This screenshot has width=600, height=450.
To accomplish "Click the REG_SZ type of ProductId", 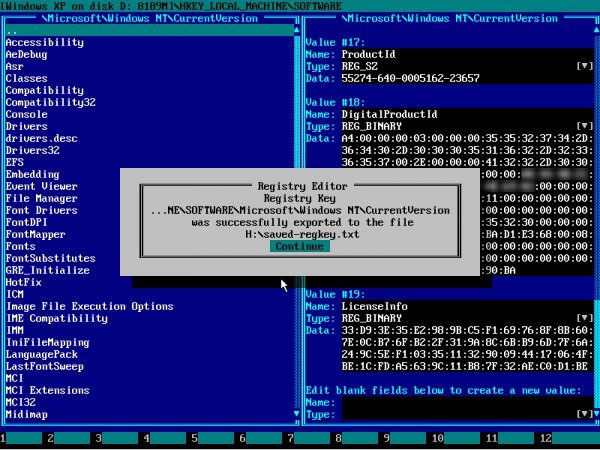I will [360, 66].
